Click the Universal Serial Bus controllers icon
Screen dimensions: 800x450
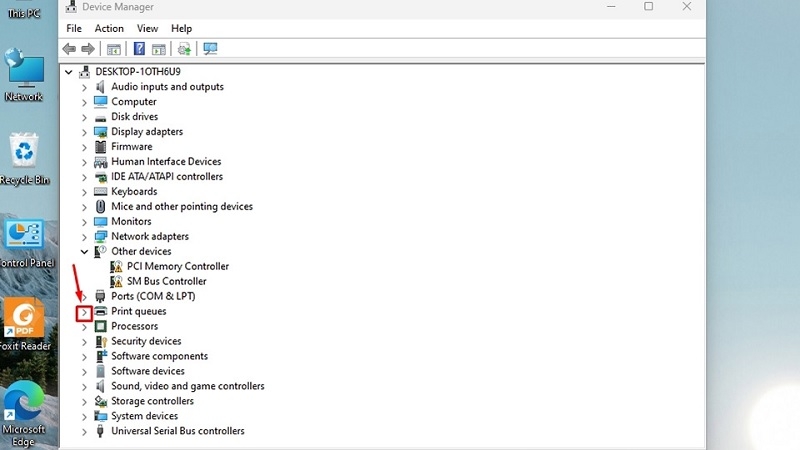[x=101, y=431]
